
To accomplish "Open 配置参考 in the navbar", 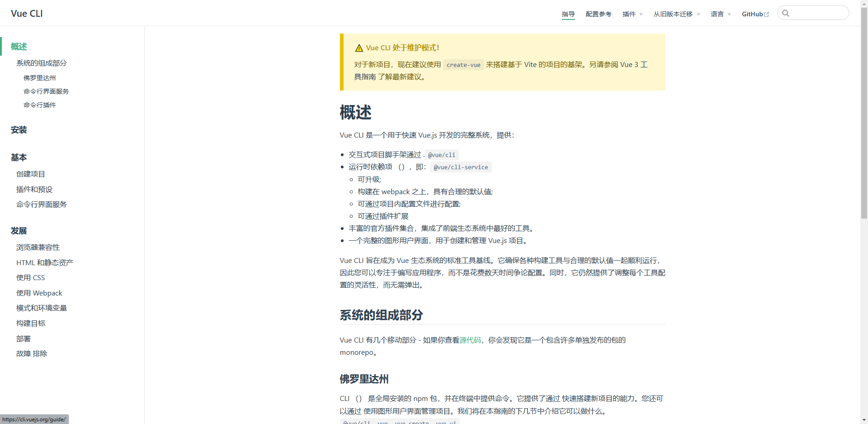I will pyautogui.click(x=599, y=14).
